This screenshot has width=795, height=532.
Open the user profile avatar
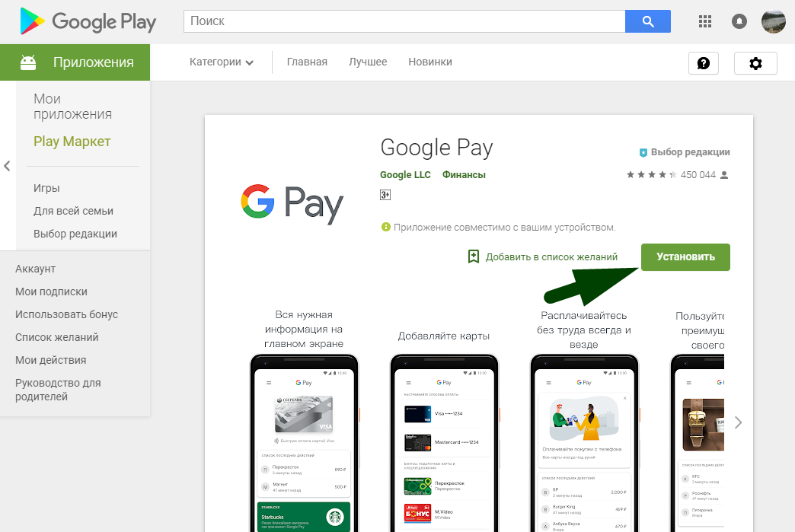pyautogui.click(x=773, y=21)
